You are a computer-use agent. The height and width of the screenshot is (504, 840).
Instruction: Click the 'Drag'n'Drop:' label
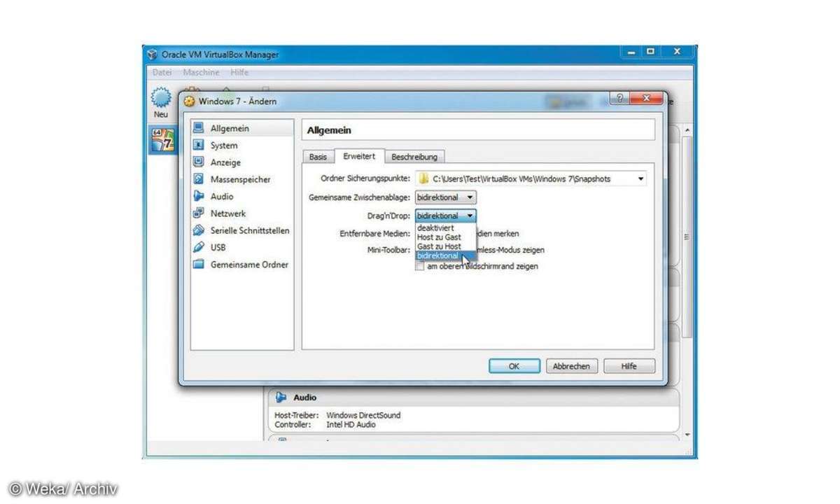point(389,216)
